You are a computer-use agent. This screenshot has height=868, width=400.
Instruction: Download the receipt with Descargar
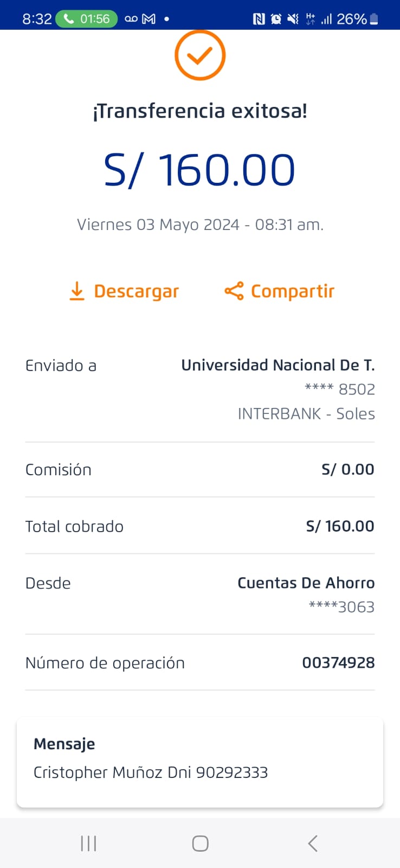tap(125, 291)
